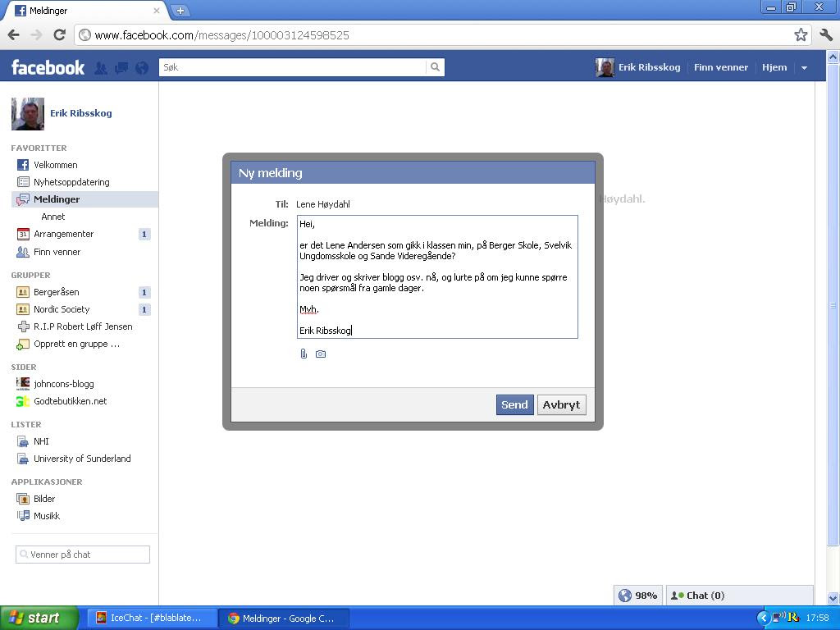840x630 pixels.
Task: Open R.I.P Robert Løff Jensen group
Action: pyautogui.click(x=84, y=326)
